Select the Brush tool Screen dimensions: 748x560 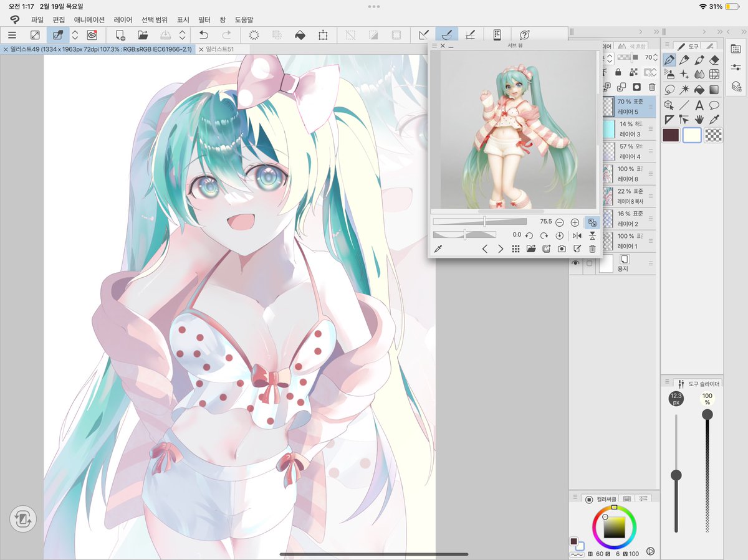click(699, 60)
